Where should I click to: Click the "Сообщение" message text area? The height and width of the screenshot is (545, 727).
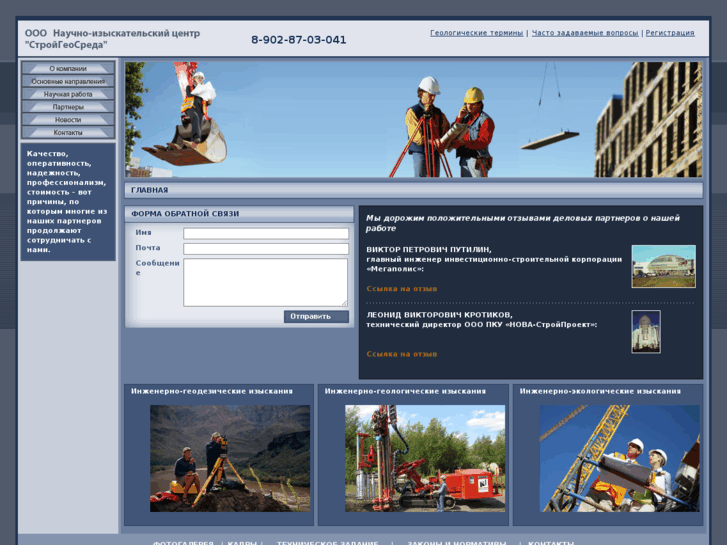pos(265,282)
